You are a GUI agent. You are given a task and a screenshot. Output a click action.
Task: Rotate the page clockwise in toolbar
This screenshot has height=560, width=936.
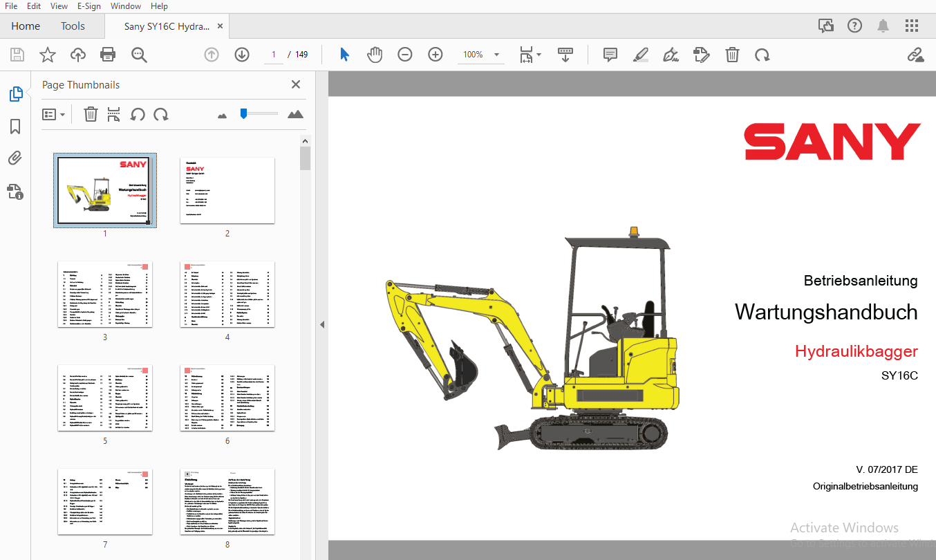click(x=762, y=55)
